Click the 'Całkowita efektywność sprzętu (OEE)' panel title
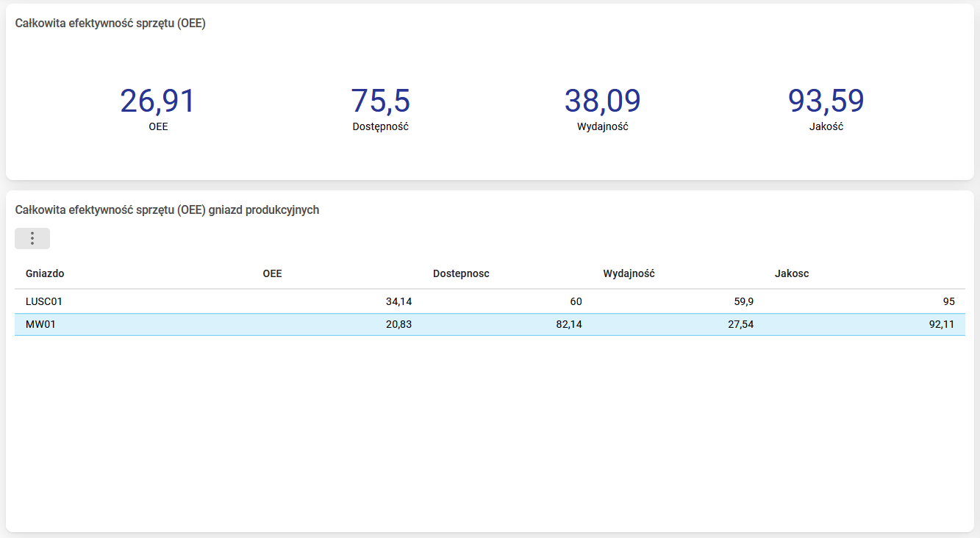The height and width of the screenshot is (538, 980). pyautogui.click(x=110, y=24)
